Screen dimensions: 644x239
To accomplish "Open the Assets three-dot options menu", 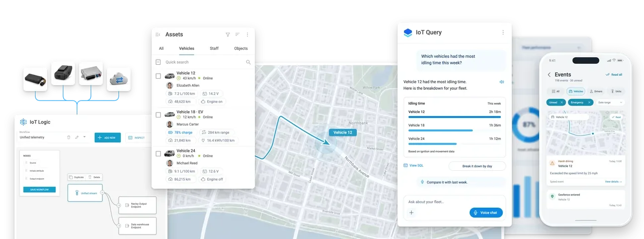I will pos(247,34).
